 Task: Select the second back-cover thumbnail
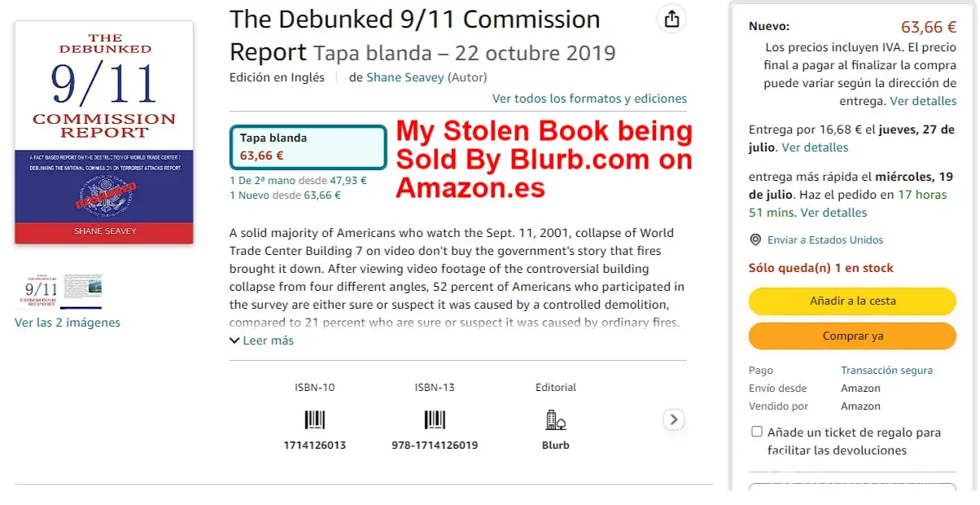83,291
